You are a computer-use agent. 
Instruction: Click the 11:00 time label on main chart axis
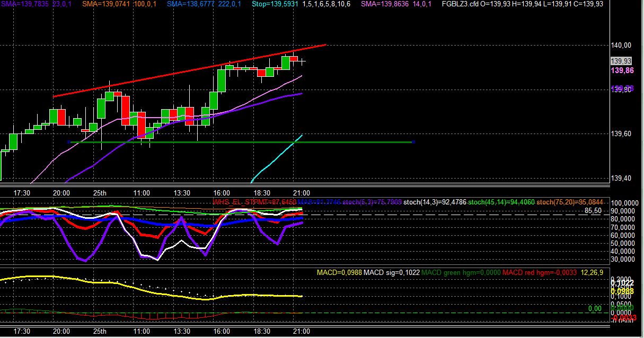pyautogui.click(x=141, y=192)
